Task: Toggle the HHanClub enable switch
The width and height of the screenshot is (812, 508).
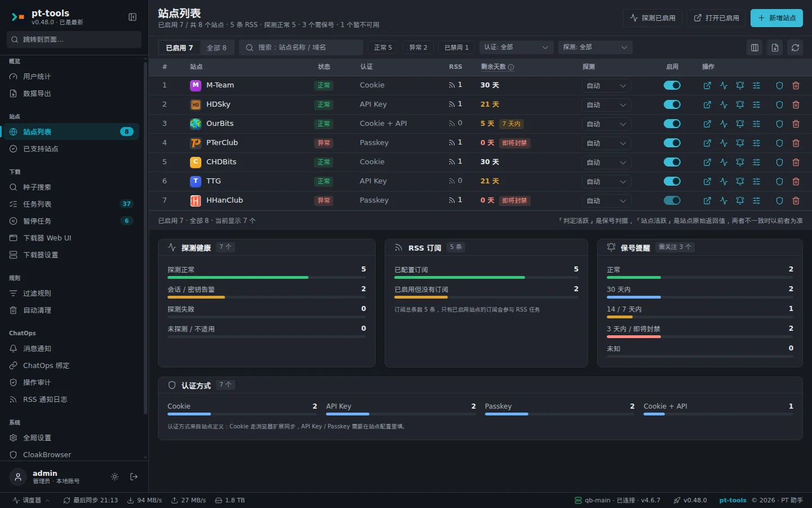Action: tap(672, 200)
